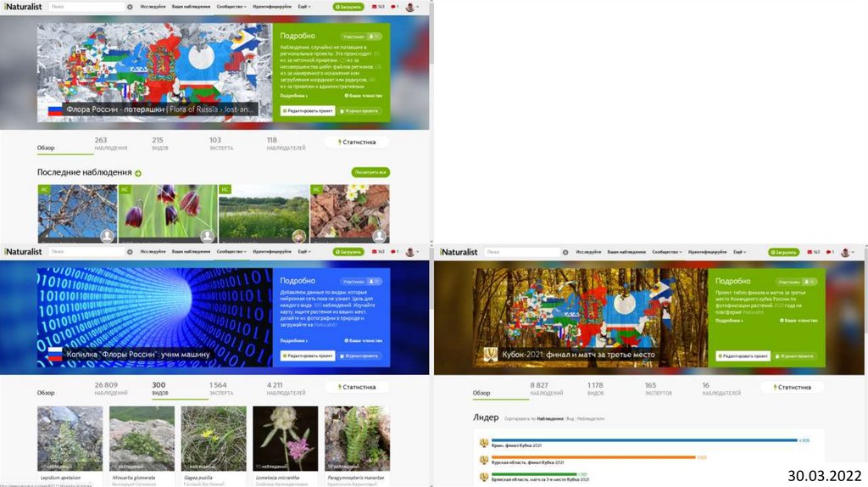Select 165 экспертов tab in Кубок-2021 window
Screen dimensions: 868x487
coord(658,389)
